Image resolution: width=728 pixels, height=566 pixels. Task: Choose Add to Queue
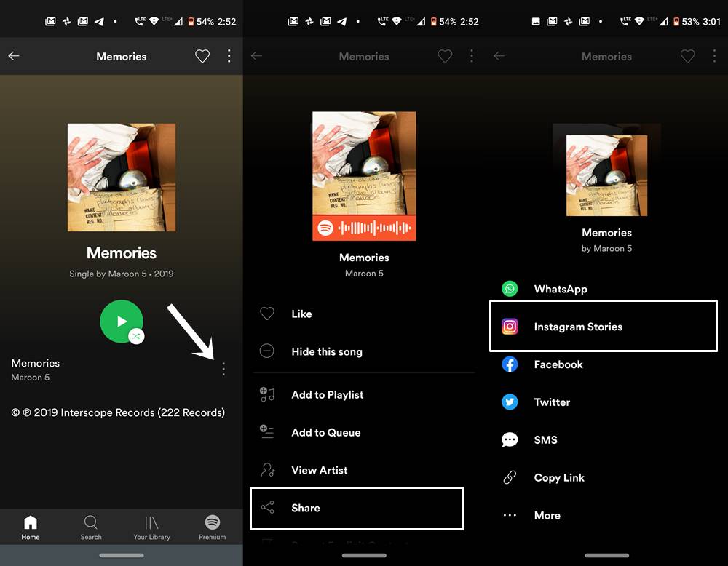[364, 432]
